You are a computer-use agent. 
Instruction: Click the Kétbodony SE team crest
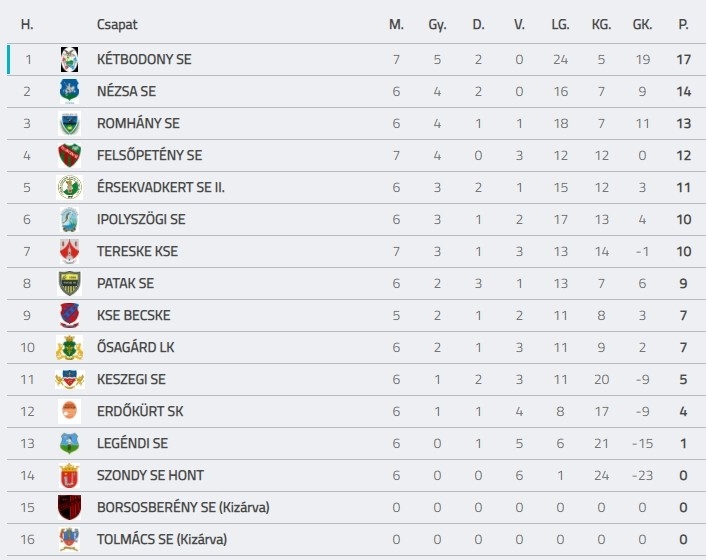pos(69,59)
